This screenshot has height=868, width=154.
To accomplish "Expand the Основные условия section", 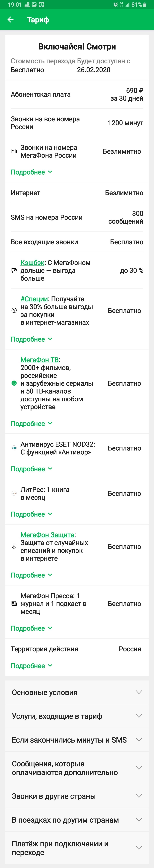I will tap(77, 692).
